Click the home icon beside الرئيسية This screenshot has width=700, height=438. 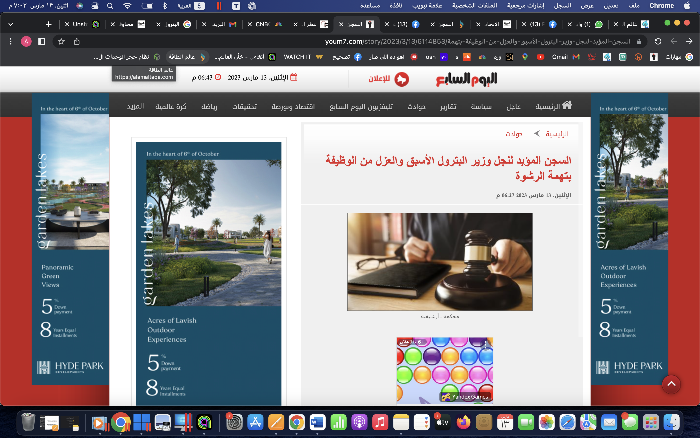(x=567, y=105)
